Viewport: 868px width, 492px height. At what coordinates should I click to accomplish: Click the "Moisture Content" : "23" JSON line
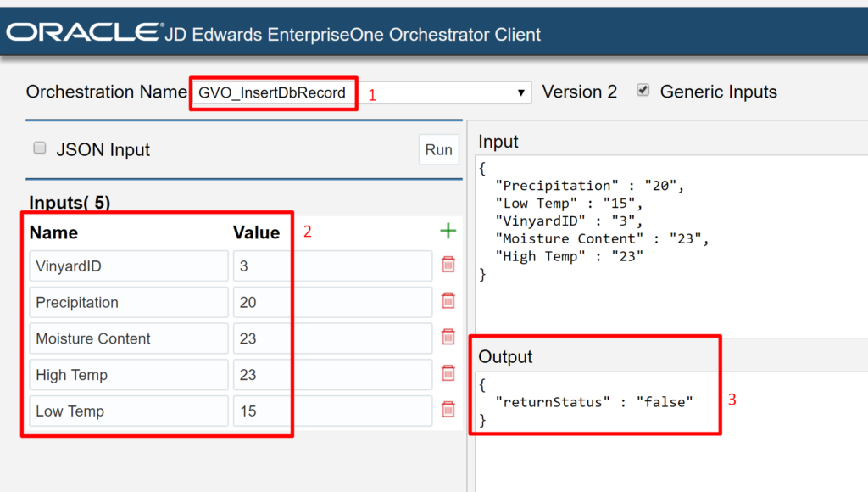[603, 239]
